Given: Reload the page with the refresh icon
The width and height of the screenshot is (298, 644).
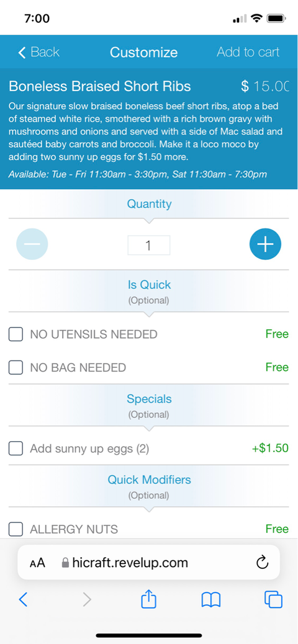Looking at the screenshot, I should [x=262, y=562].
